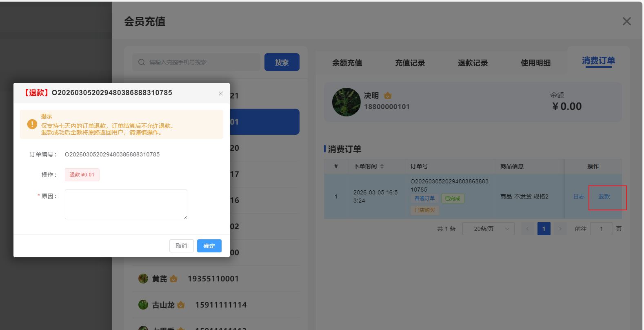Click the 已完成 status tag
This screenshot has width=644, height=330.
(x=453, y=198)
